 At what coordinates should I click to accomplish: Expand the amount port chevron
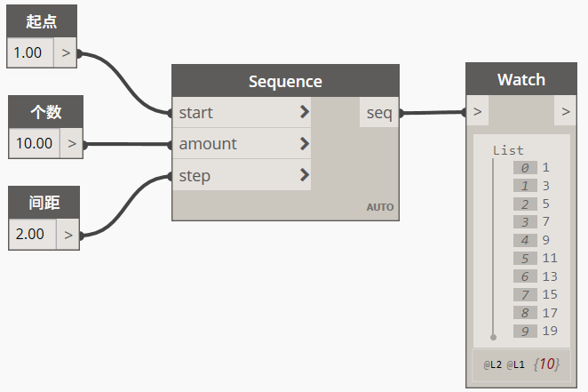[x=305, y=143]
